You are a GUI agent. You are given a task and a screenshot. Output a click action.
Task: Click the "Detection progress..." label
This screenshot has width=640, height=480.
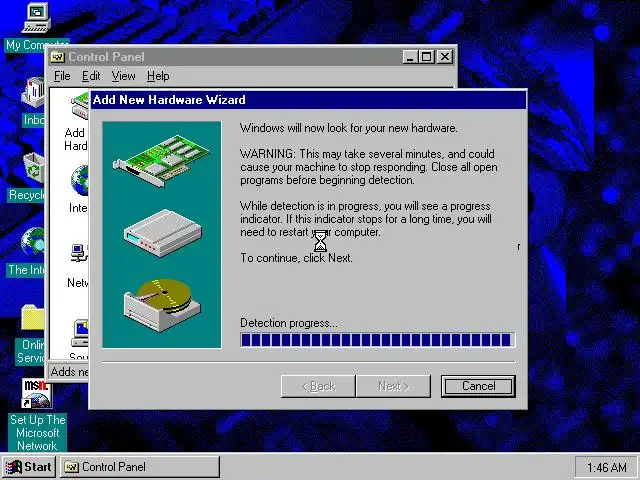pos(289,323)
